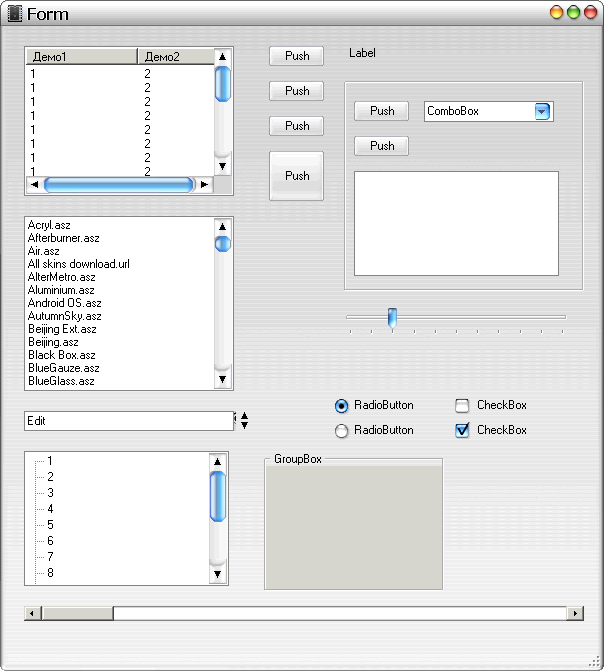Select tree item 2 in the tree view
The image size is (604, 672).
[x=50, y=477]
